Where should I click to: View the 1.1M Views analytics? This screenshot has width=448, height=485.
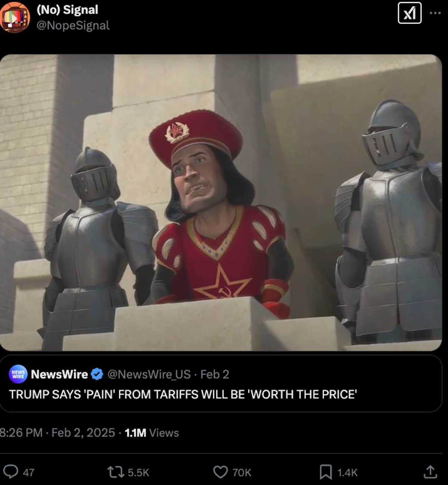point(152,432)
